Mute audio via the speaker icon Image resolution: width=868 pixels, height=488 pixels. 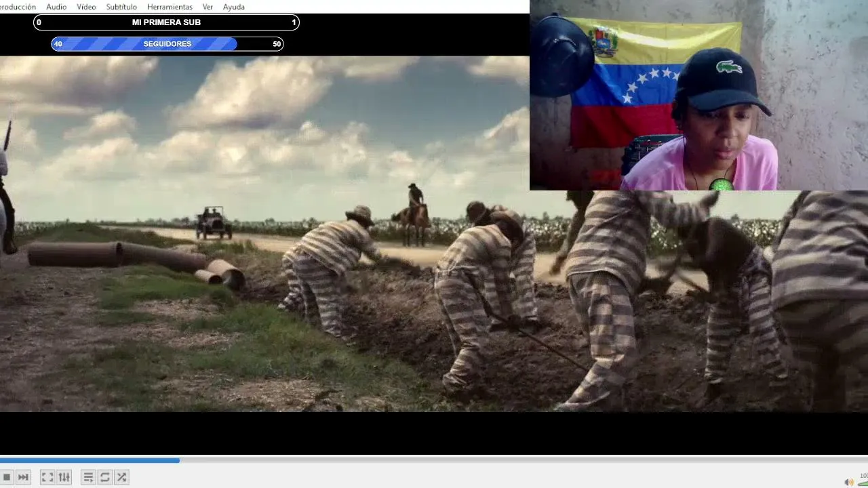pos(848,482)
